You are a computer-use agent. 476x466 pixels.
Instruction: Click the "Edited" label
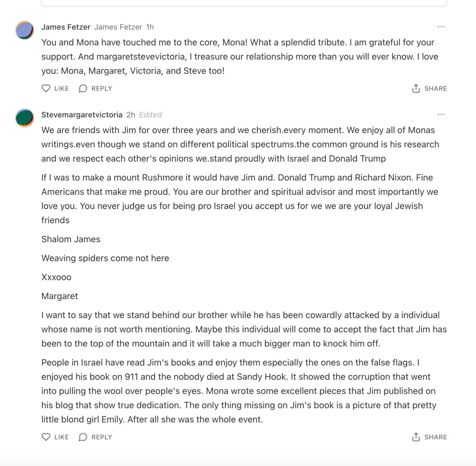pos(150,115)
